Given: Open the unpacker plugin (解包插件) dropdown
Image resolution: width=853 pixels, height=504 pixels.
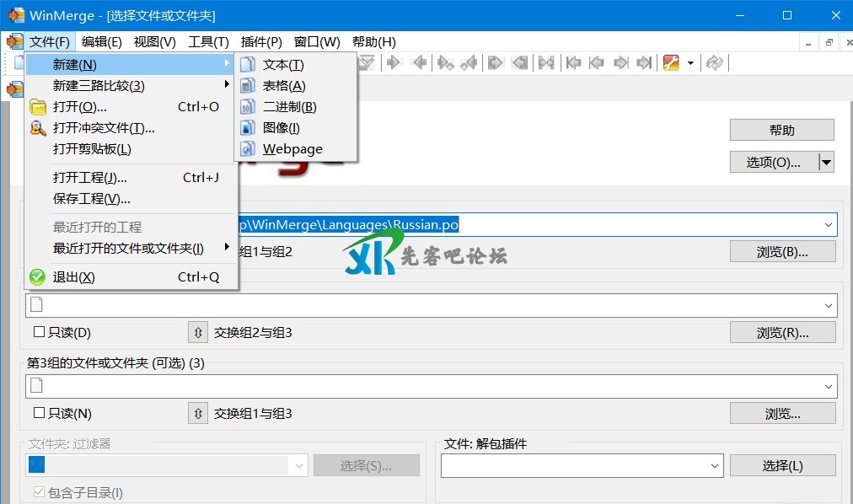Looking at the screenshot, I should point(714,465).
